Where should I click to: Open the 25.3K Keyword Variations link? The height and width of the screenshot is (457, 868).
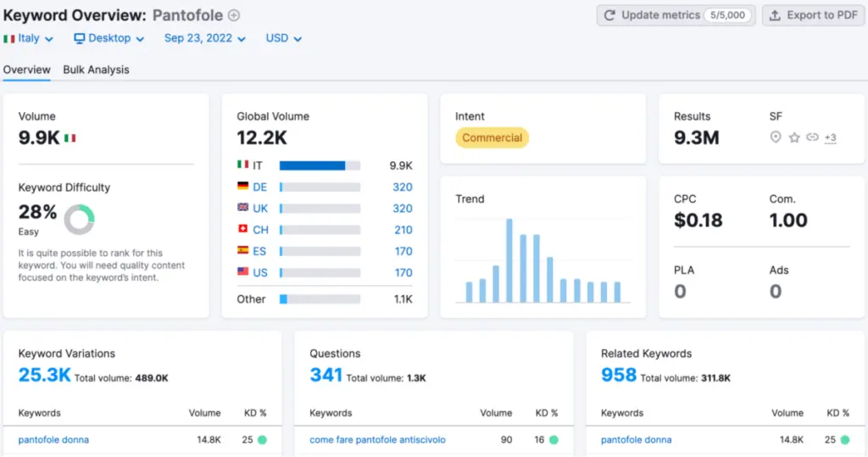click(x=44, y=375)
